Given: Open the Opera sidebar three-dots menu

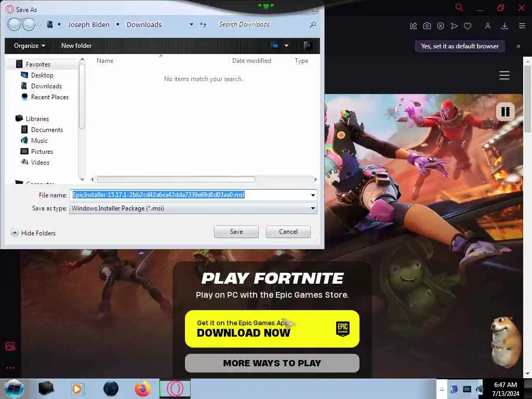Looking at the screenshot, I should [x=10, y=368].
